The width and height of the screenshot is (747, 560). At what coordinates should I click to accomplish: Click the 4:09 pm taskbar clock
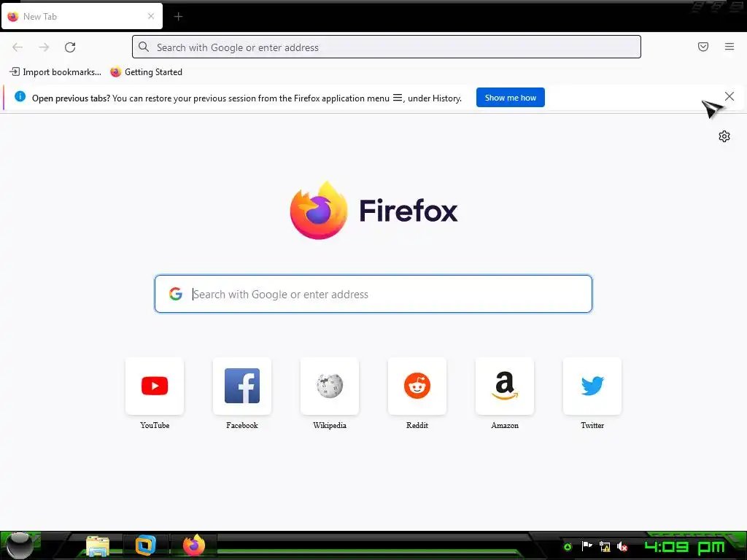tap(684, 546)
